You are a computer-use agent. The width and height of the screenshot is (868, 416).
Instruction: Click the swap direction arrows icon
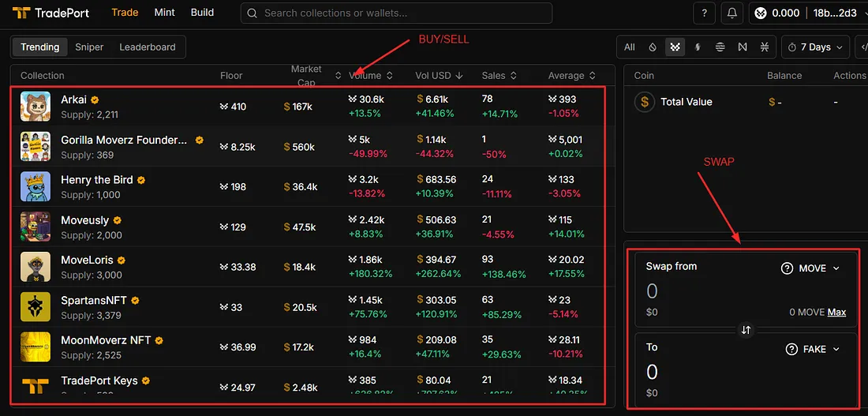point(746,330)
